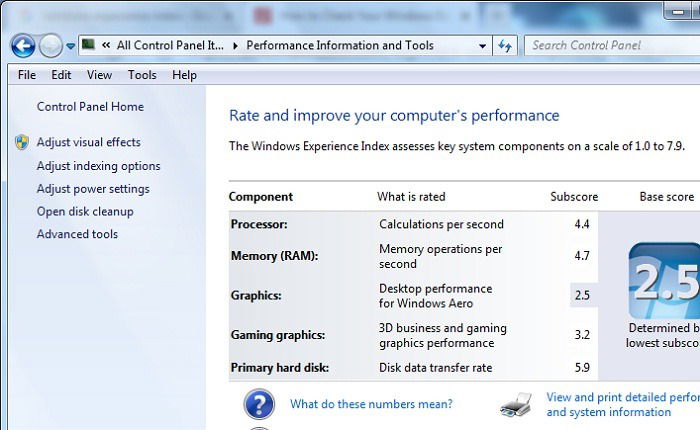Click the Gaming graphics row label
700x430 pixels.
(278, 335)
